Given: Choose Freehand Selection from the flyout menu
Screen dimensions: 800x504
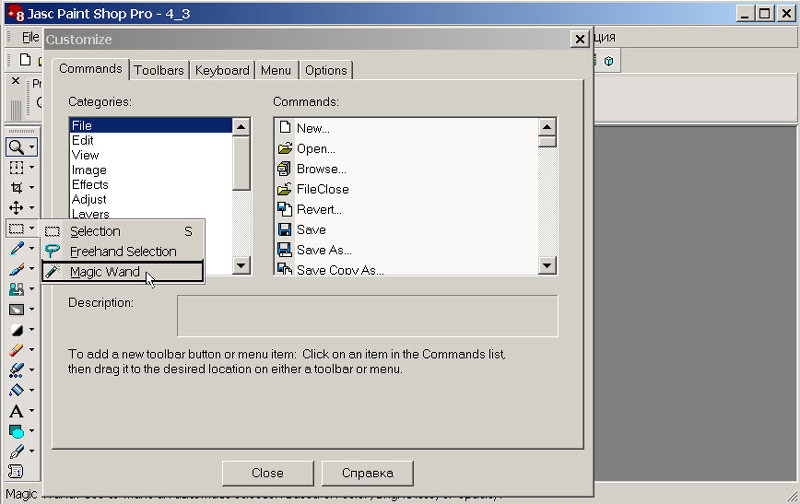Looking at the screenshot, I should [122, 252].
